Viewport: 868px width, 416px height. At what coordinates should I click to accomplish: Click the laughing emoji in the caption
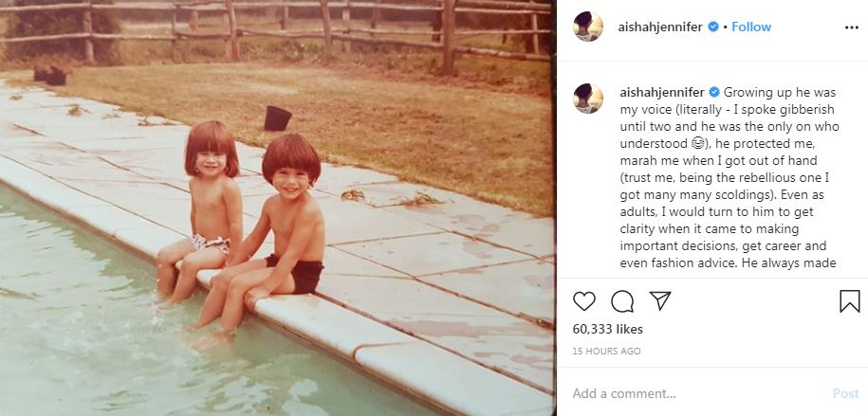pos(697,144)
